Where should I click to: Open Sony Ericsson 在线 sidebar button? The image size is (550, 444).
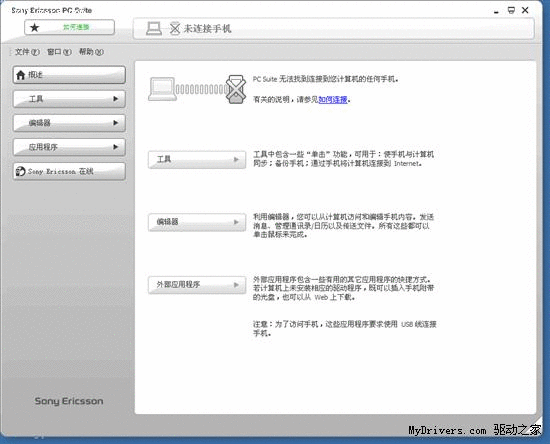pyautogui.click(x=69, y=171)
